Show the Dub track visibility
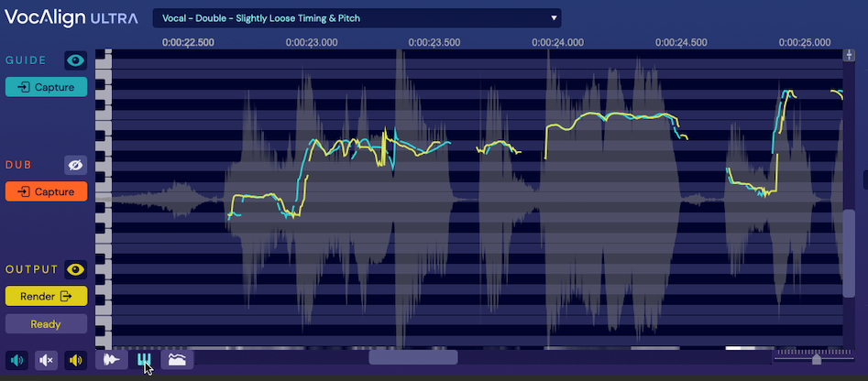The width and height of the screenshot is (868, 381). pyautogui.click(x=75, y=165)
